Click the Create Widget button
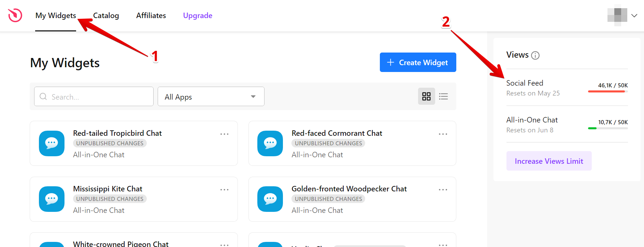This screenshot has width=644, height=247. 418,62
